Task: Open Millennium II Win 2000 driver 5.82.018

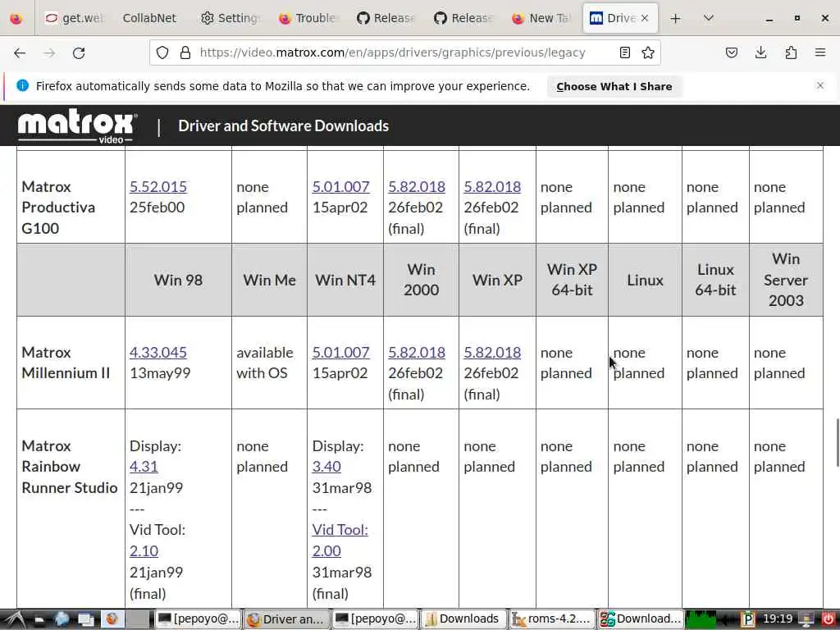Action: click(x=417, y=352)
